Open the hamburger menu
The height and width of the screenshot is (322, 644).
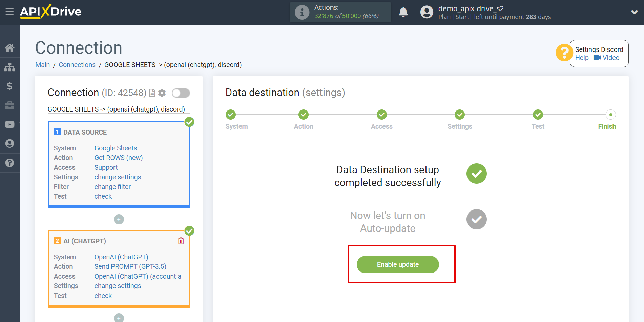9,12
